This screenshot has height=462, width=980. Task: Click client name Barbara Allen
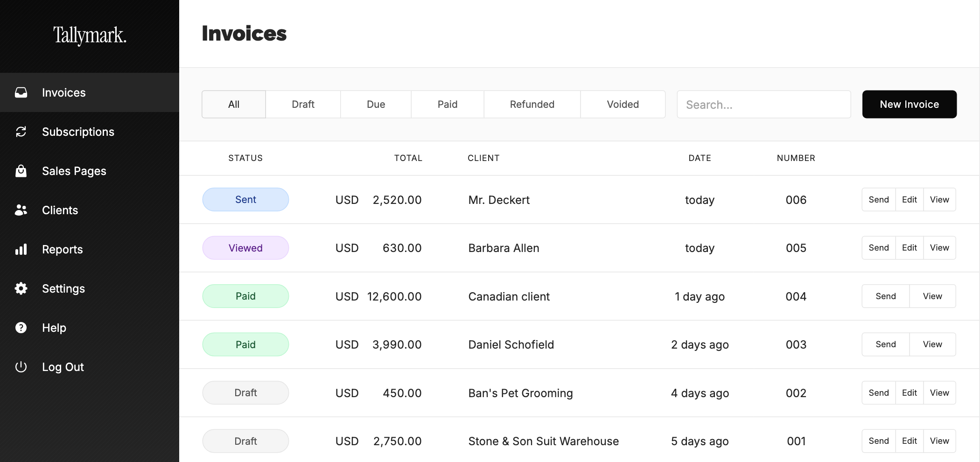(504, 248)
